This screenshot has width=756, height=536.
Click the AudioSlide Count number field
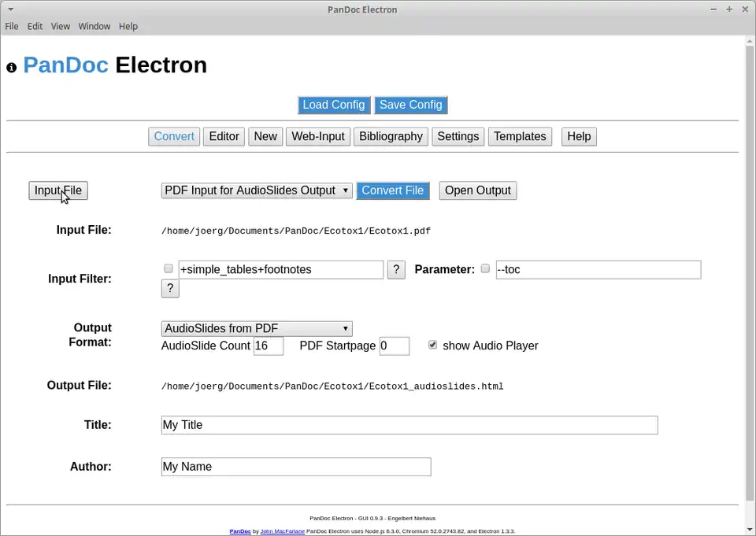(268, 346)
